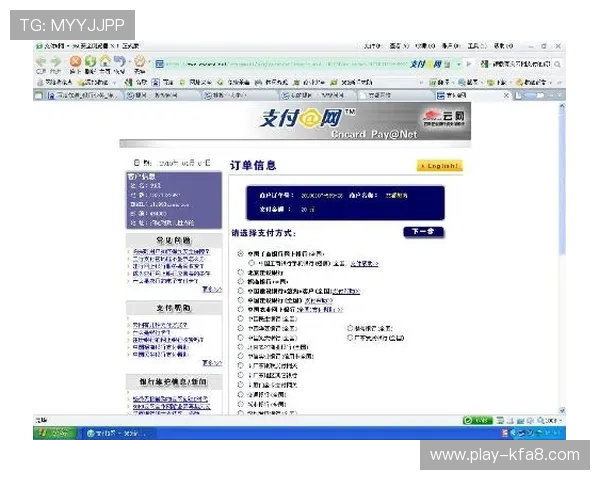Open favorites bar overflow dropdown arrow
The image size is (600, 480).
421,82
